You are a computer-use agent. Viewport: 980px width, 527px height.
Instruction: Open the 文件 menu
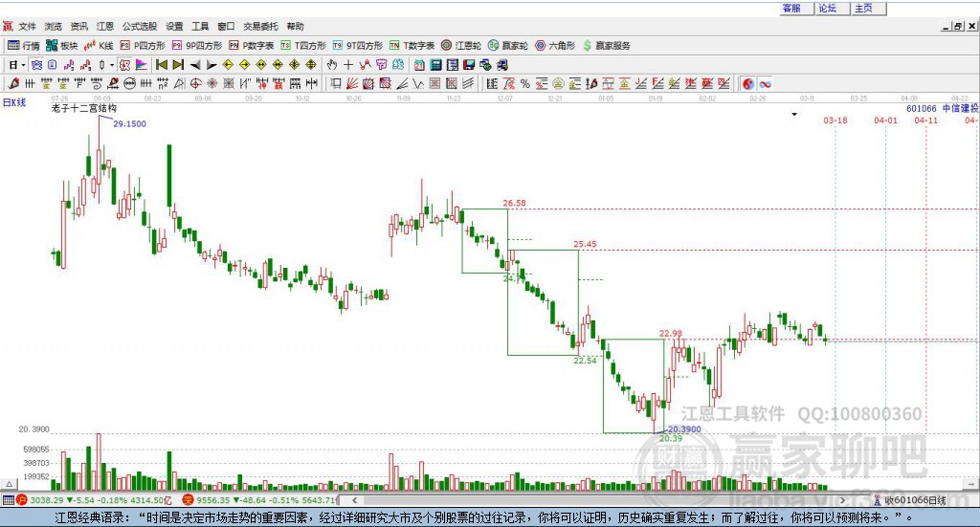coord(28,26)
